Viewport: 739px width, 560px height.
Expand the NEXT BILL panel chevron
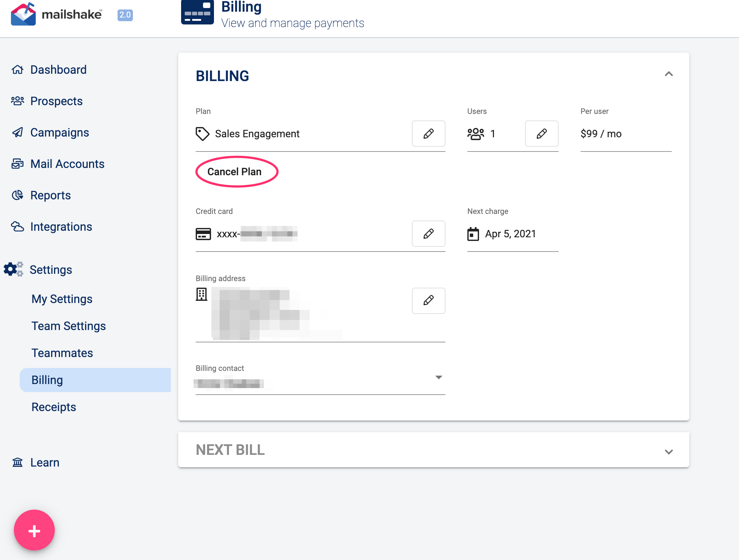coord(669,452)
